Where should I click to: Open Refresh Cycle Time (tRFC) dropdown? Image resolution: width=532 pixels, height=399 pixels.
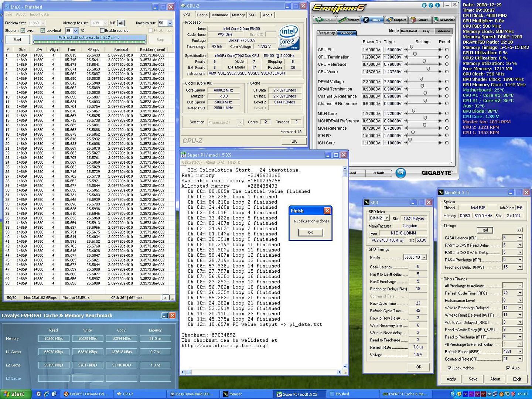click(520, 293)
